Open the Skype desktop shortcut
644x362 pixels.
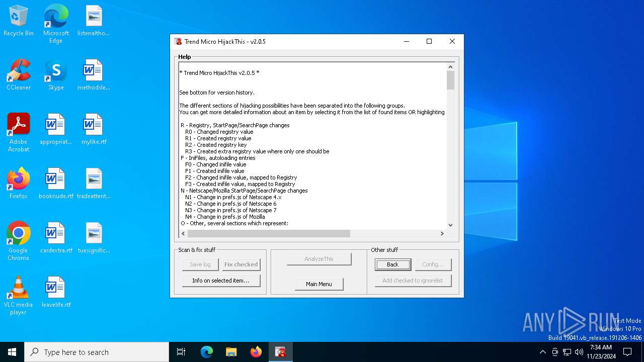coord(56,75)
